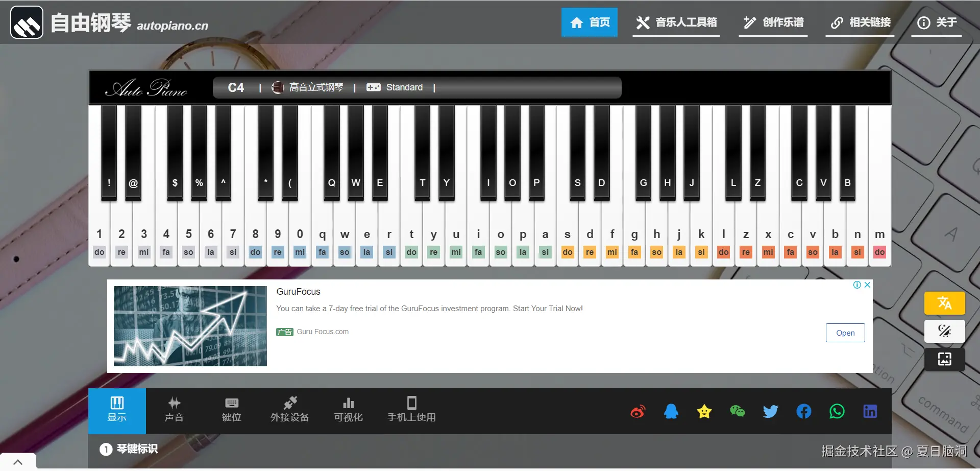Share on Facebook icon

tap(804, 411)
